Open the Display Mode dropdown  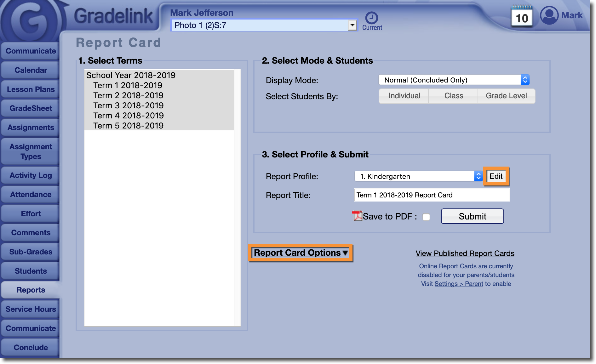[454, 80]
